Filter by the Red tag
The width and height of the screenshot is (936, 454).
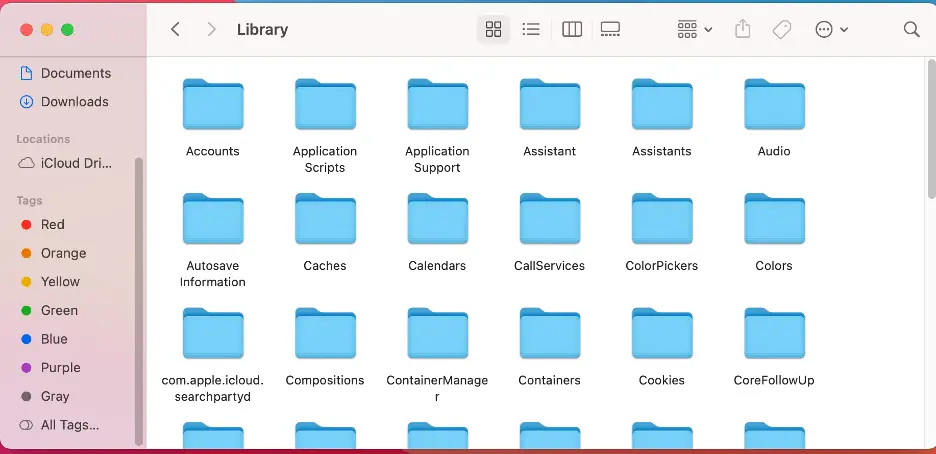43,225
